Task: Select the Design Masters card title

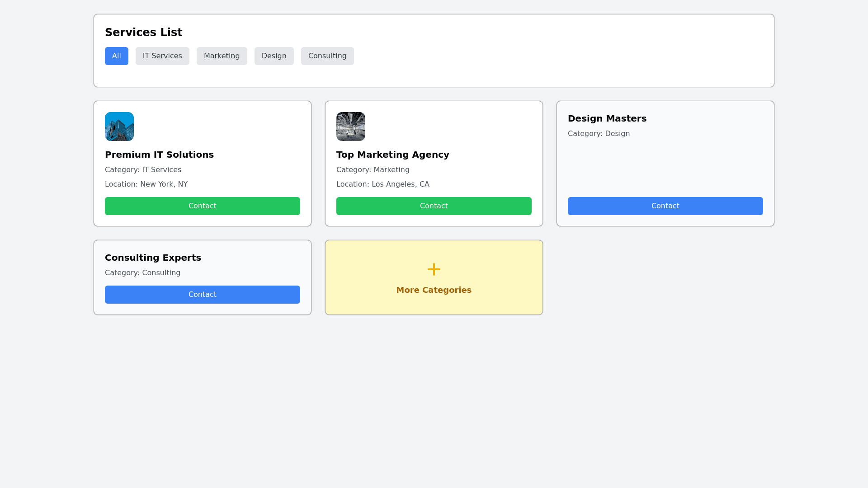Action: click(x=607, y=118)
